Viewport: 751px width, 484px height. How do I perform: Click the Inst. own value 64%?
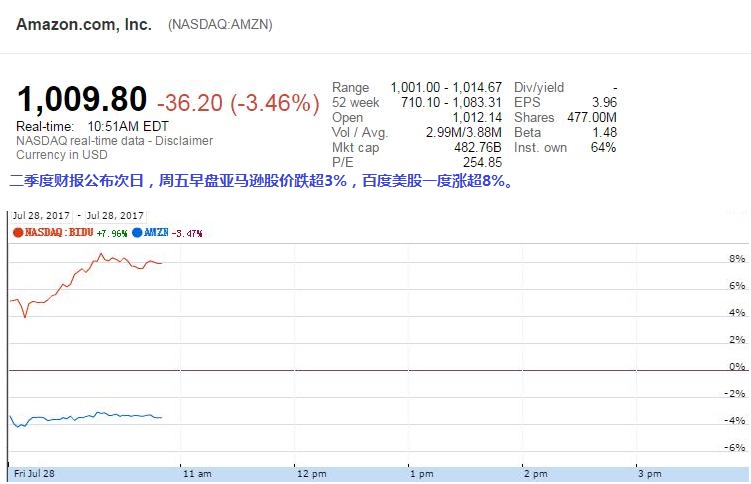pyautogui.click(x=603, y=147)
